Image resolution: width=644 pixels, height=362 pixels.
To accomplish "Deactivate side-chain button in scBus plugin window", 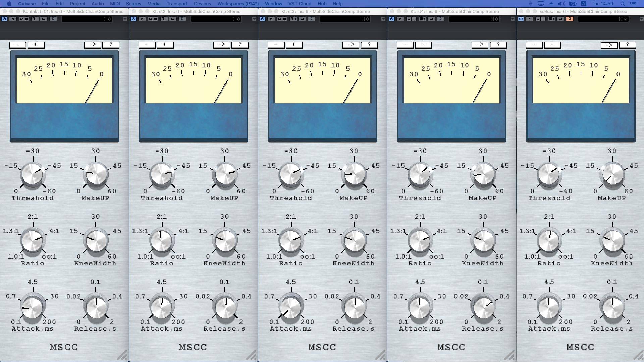I will (x=570, y=19).
